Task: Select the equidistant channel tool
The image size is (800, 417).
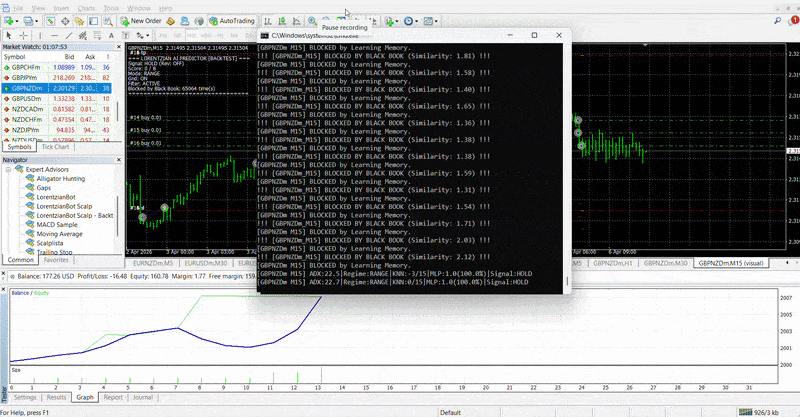Action: 83,35
